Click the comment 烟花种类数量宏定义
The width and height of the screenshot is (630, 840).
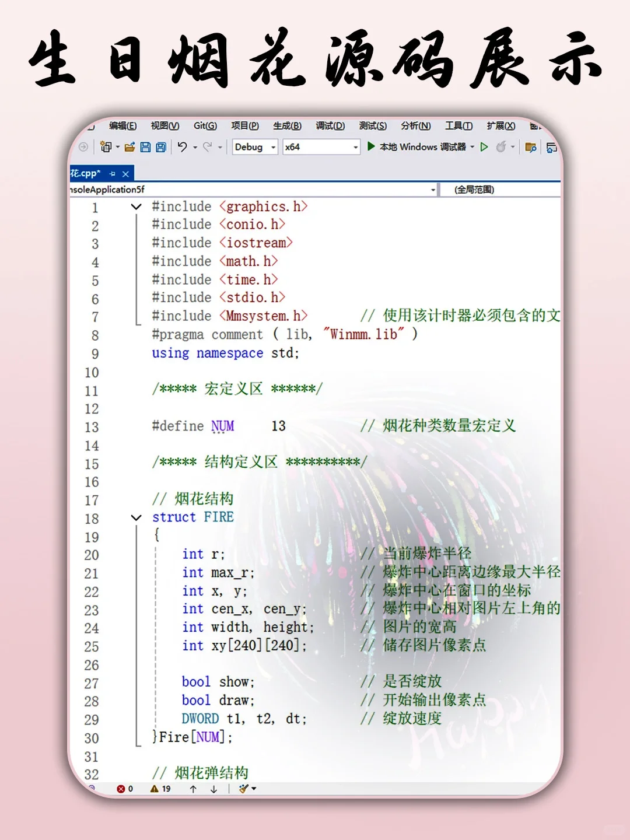click(x=449, y=426)
